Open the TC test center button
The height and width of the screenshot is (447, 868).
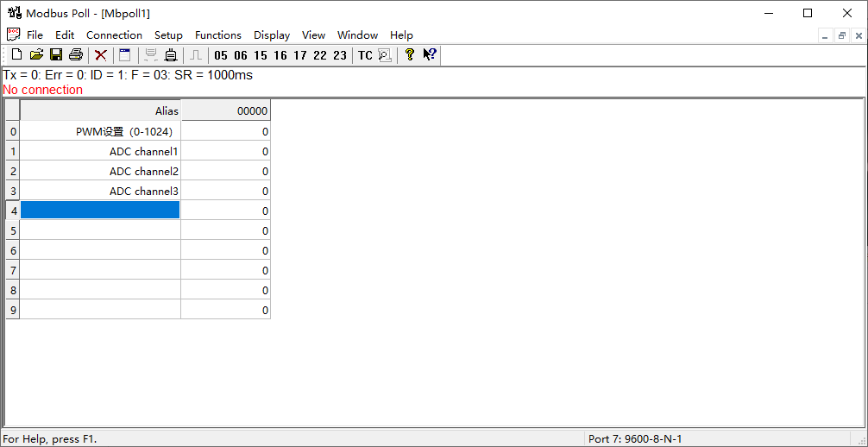365,55
